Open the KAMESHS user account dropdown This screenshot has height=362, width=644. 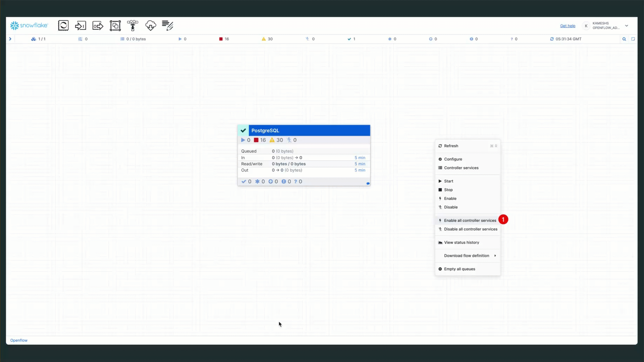626,26
